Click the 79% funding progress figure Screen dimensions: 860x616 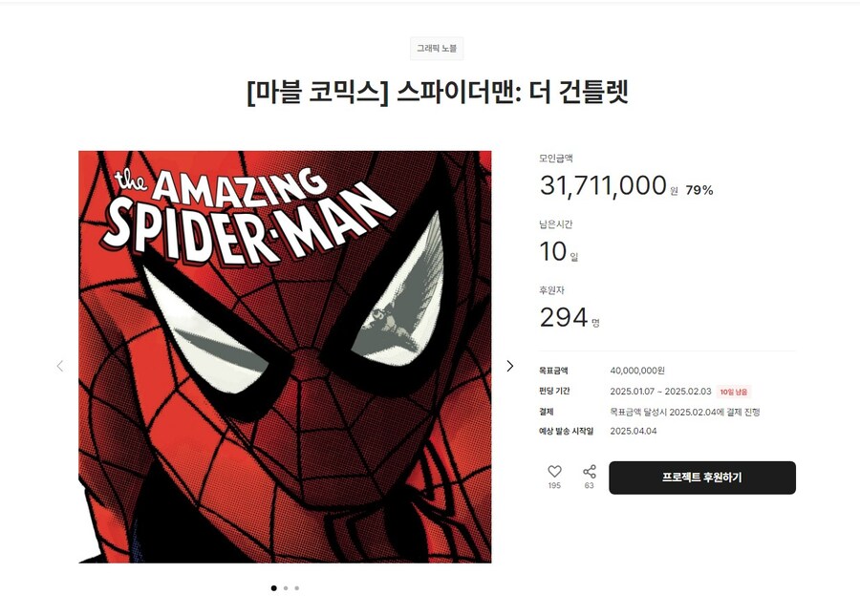pos(699,190)
